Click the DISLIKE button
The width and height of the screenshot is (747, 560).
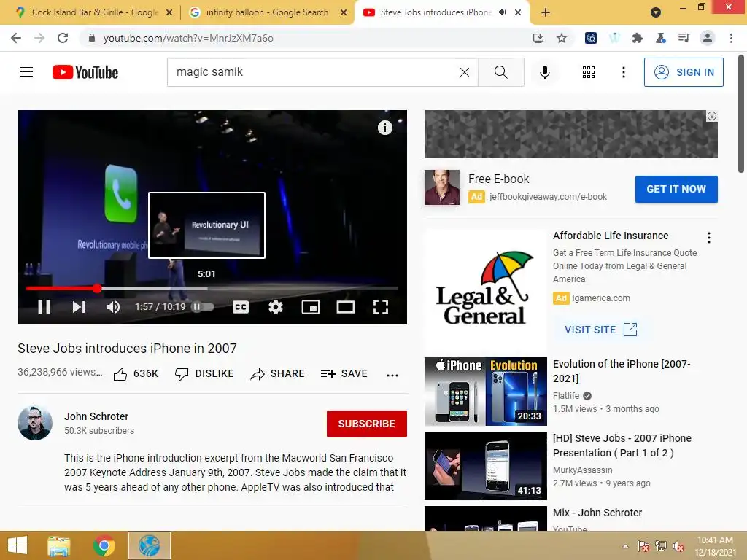[204, 374]
